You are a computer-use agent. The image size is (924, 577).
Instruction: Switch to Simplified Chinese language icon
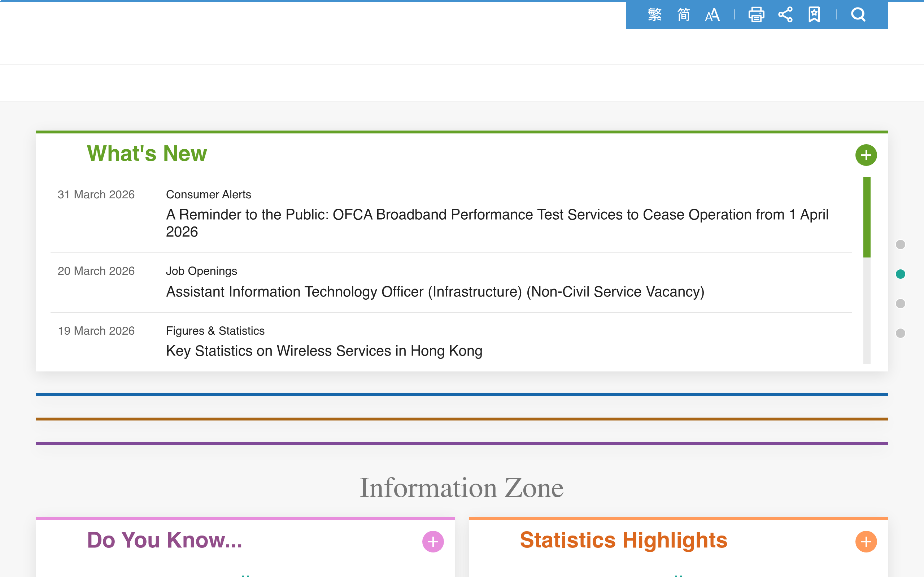[684, 15]
